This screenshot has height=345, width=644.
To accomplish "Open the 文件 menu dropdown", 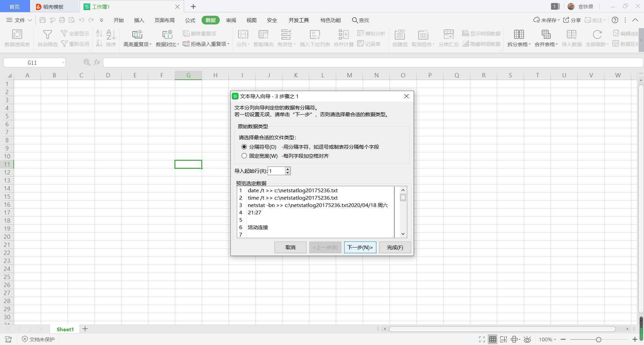I will [x=19, y=20].
